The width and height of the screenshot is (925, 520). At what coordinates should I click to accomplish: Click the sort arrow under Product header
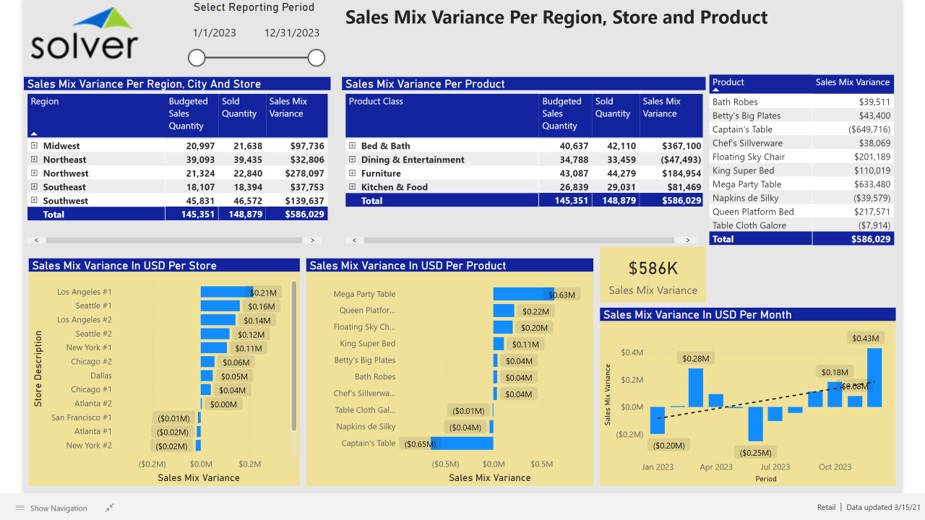click(716, 91)
